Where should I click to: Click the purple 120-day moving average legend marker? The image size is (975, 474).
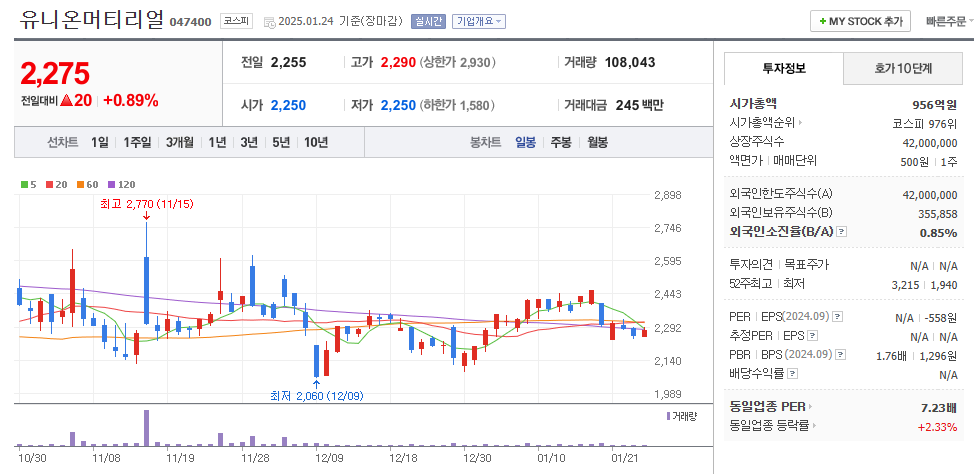tap(111, 185)
